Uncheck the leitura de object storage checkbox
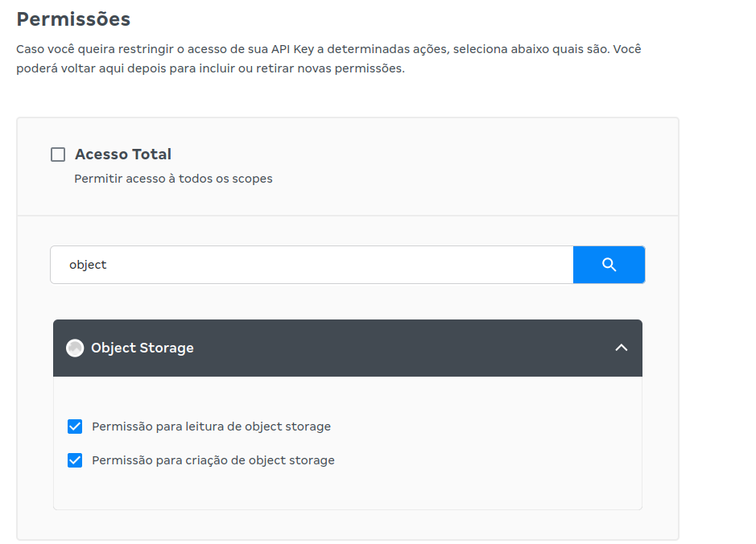The width and height of the screenshot is (756, 544). [75, 427]
